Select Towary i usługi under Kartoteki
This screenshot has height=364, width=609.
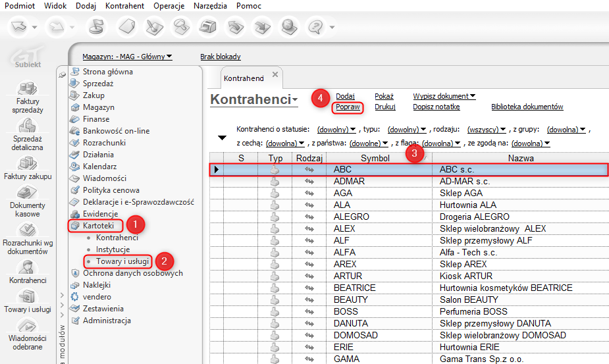pos(122,261)
